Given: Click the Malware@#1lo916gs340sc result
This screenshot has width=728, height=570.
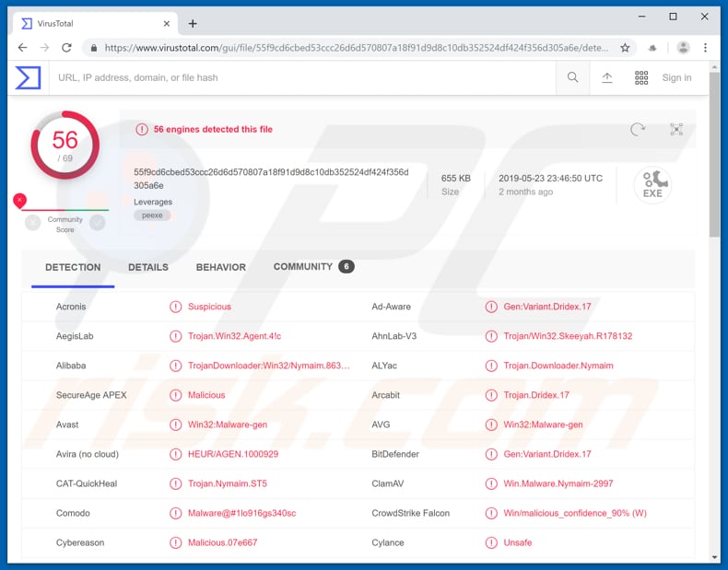Looking at the screenshot, I should point(241,514).
